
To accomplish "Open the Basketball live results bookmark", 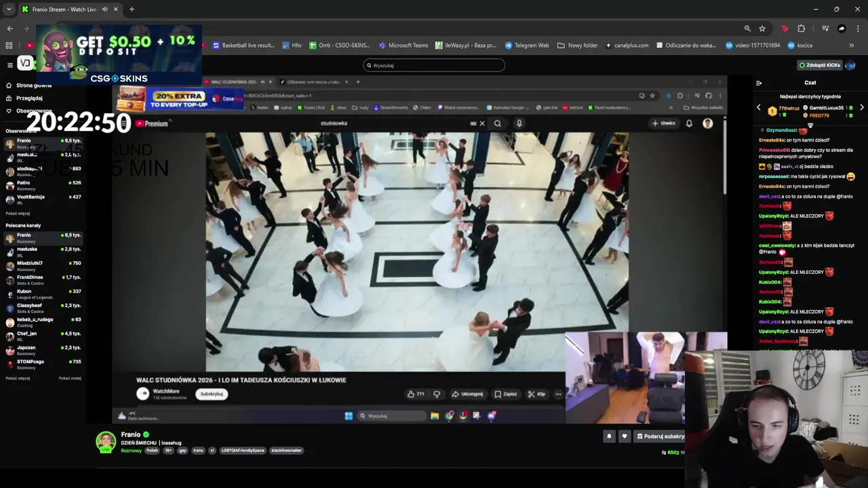I will 243,45.
